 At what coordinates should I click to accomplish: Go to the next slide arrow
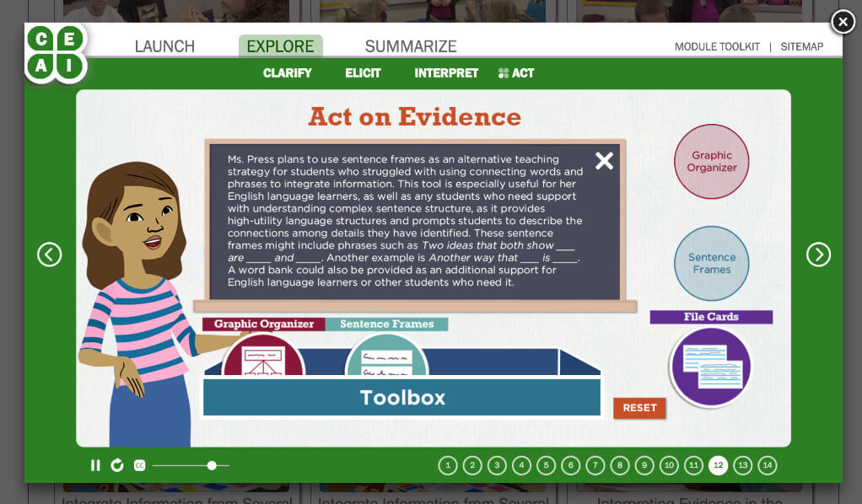pos(818,255)
